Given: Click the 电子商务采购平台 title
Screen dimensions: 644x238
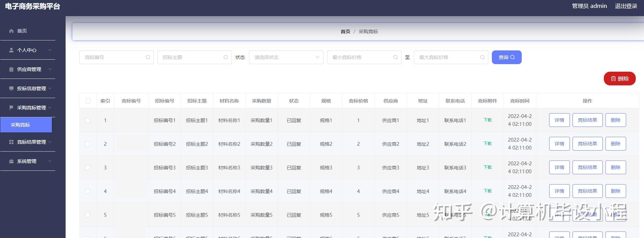Looking at the screenshot, I should point(33,7).
